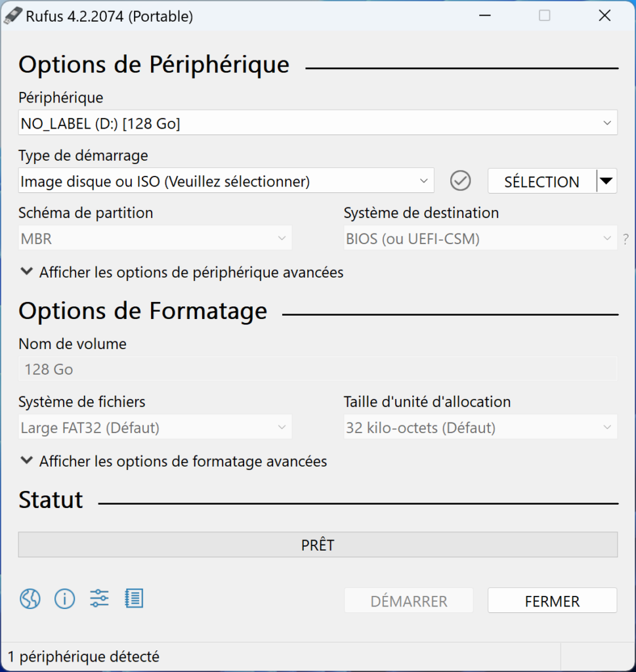Open the language globe icon
This screenshot has width=636, height=672.
point(30,598)
